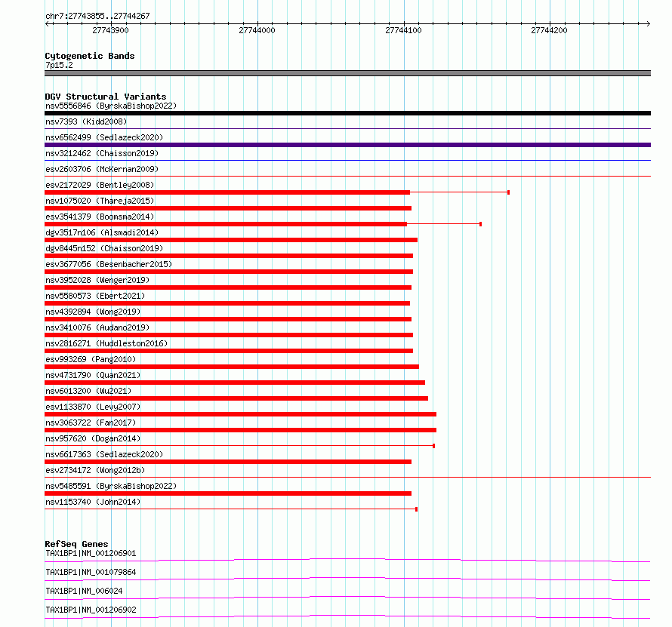Click nsv4731790 (Quan2021) label
Viewport: 672px width, 627px height.
(x=93, y=375)
